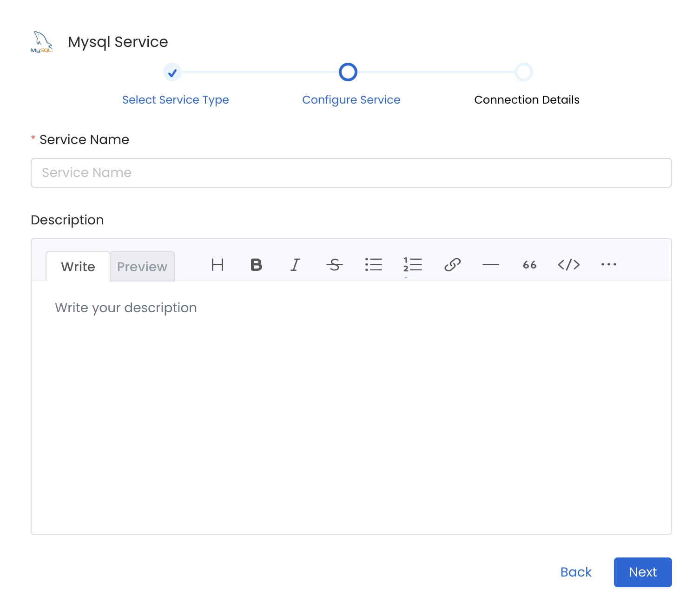The width and height of the screenshot is (699, 616).
Task: Click the Configure Service step circle
Action: (x=348, y=72)
